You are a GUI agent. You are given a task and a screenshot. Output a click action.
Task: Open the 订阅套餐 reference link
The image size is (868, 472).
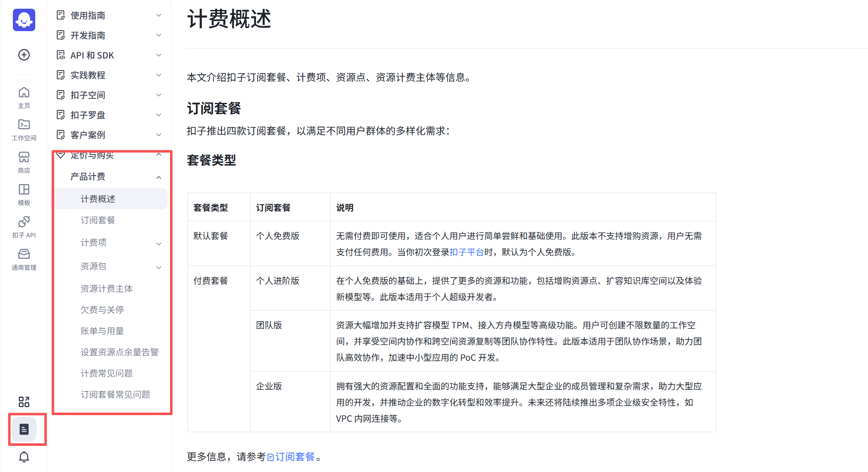click(294, 457)
